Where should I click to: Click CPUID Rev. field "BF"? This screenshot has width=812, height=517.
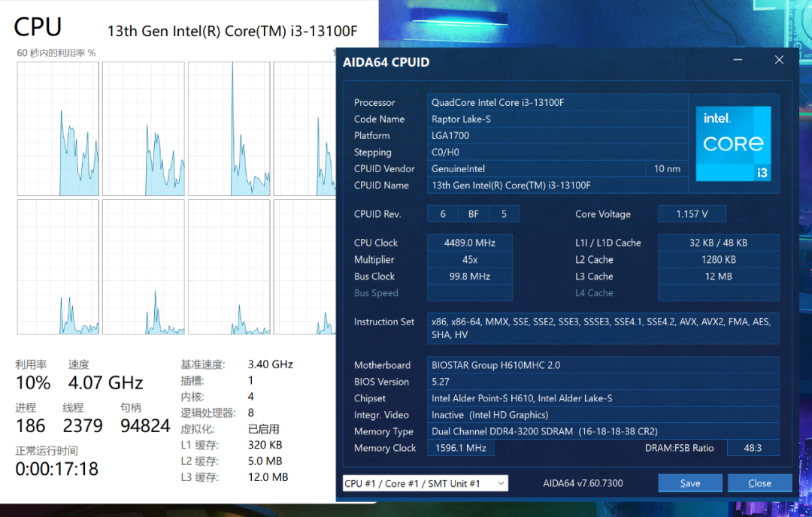pos(474,213)
